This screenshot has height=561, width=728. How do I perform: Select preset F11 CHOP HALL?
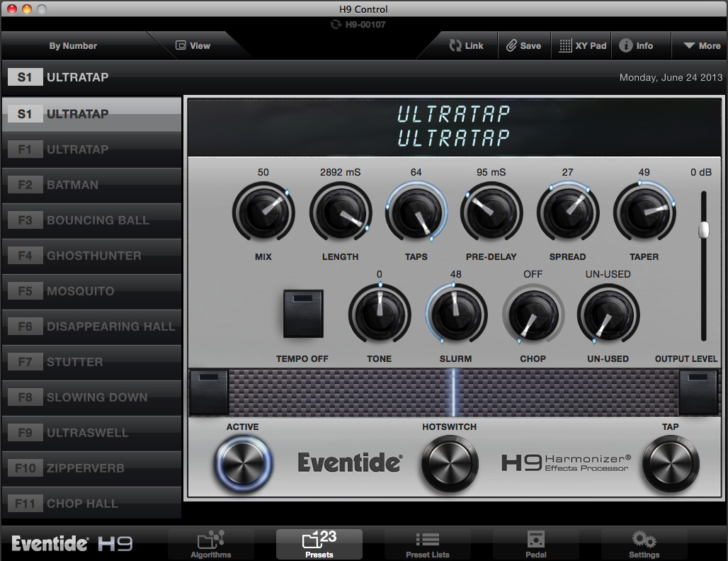[x=91, y=504]
